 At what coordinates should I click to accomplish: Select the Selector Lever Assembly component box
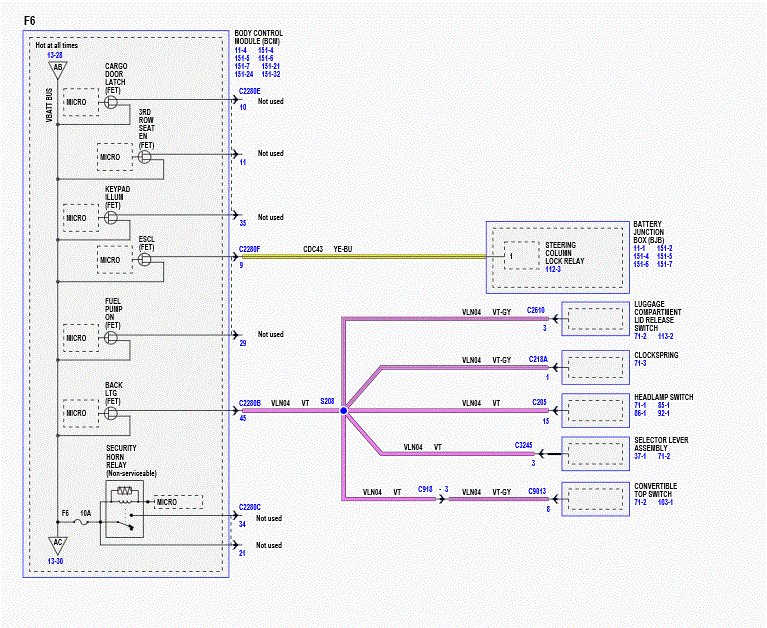click(x=595, y=453)
